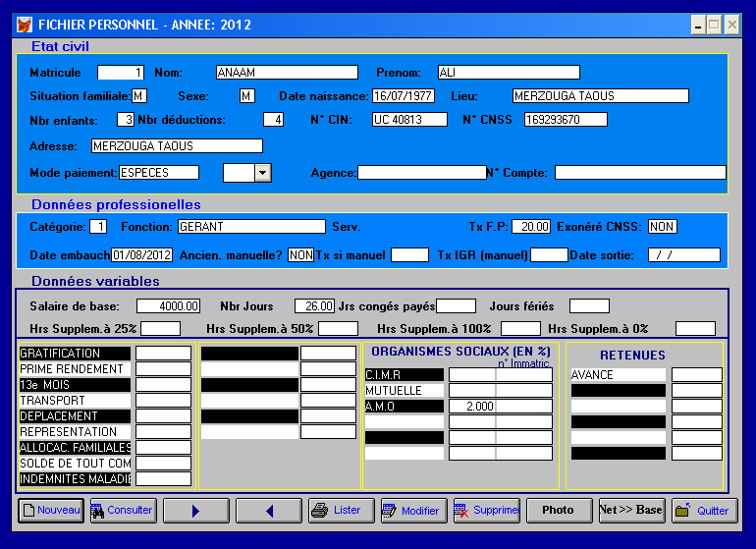Click the Mode paiement field ESPECES
The width and height of the screenshot is (756, 549).
[159, 173]
